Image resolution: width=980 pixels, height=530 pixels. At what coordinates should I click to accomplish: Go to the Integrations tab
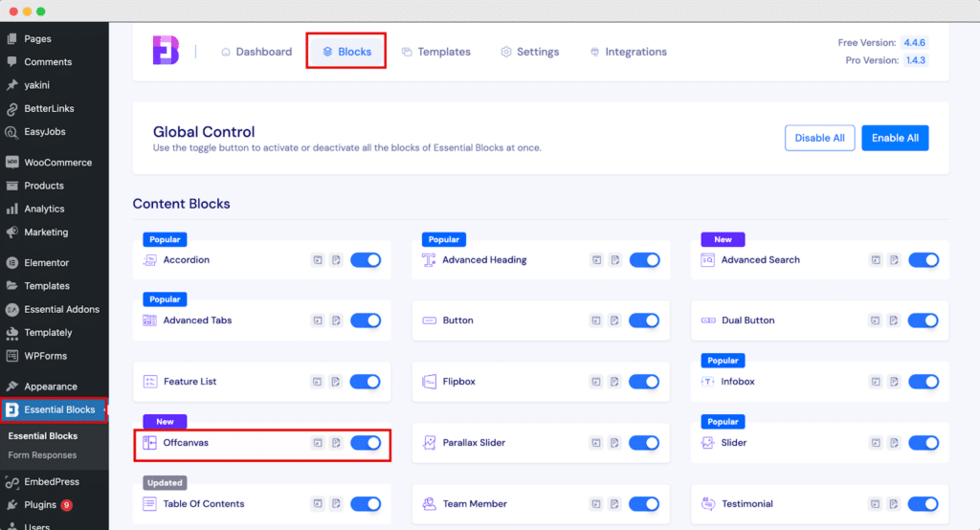628,52
